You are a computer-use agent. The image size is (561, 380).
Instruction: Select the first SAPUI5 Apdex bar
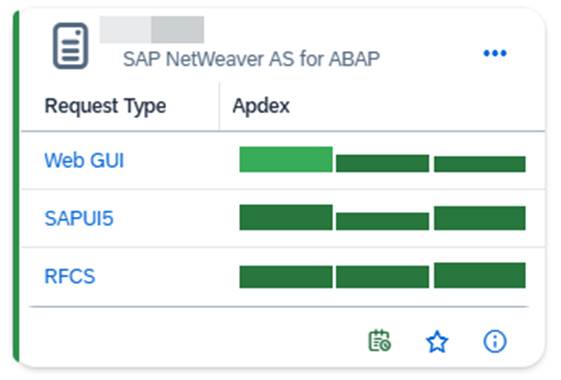(286, 217)
